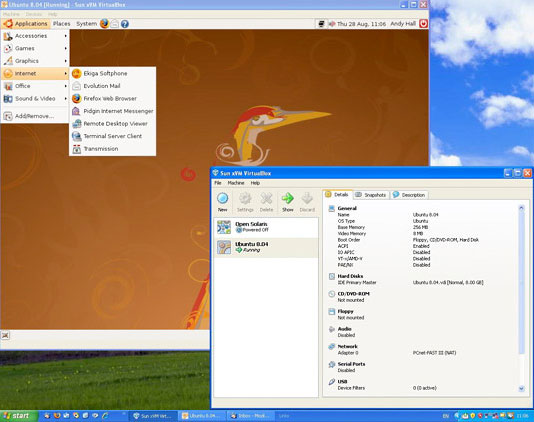534x422 pixels.
Task: Click the details pane scroll down arrow
Action: click(521, 389)
